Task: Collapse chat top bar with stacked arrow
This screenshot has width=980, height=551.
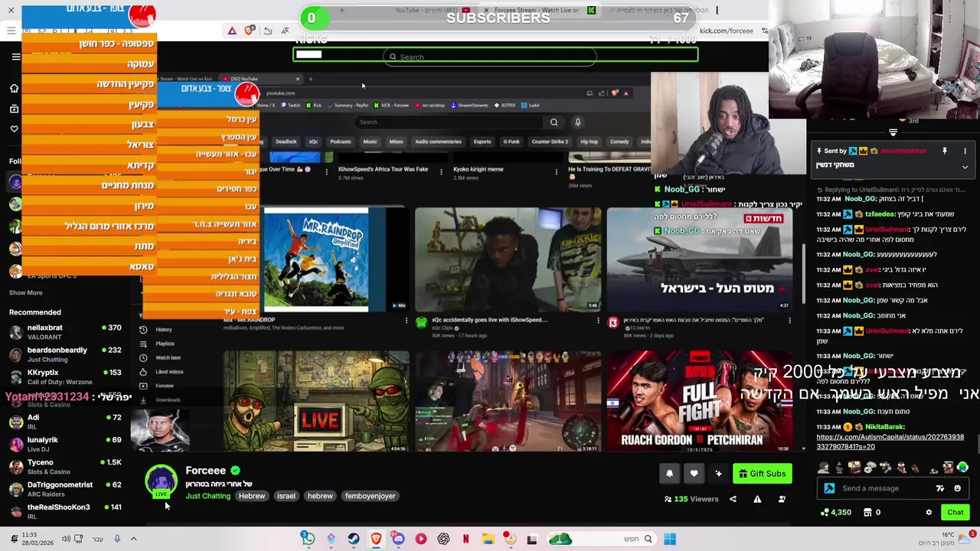Action: 893,132
